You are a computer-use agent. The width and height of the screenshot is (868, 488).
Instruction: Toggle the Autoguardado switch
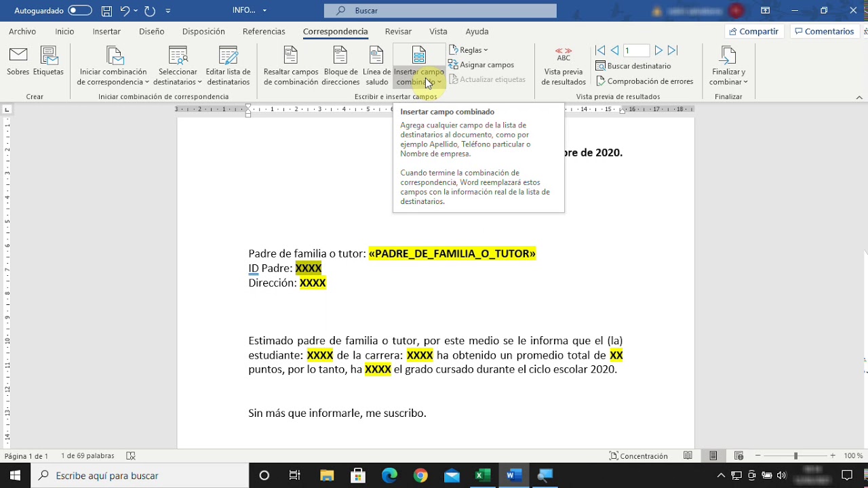click(x=80, y=10)
